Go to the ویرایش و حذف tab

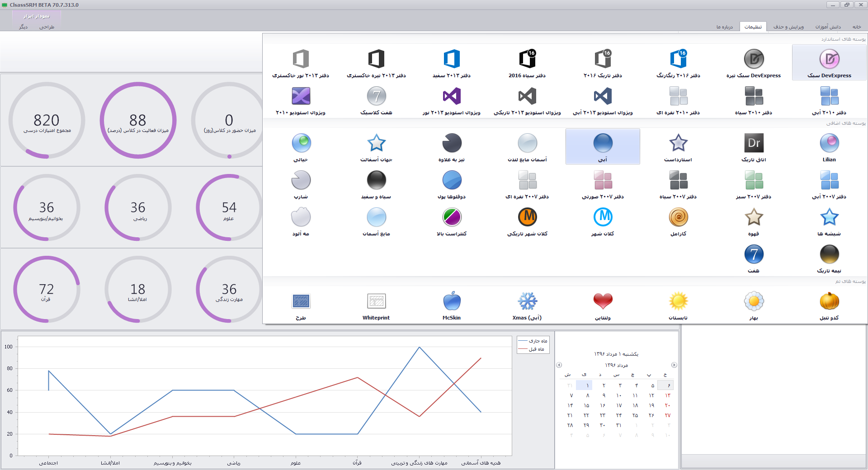coord(788,27)
